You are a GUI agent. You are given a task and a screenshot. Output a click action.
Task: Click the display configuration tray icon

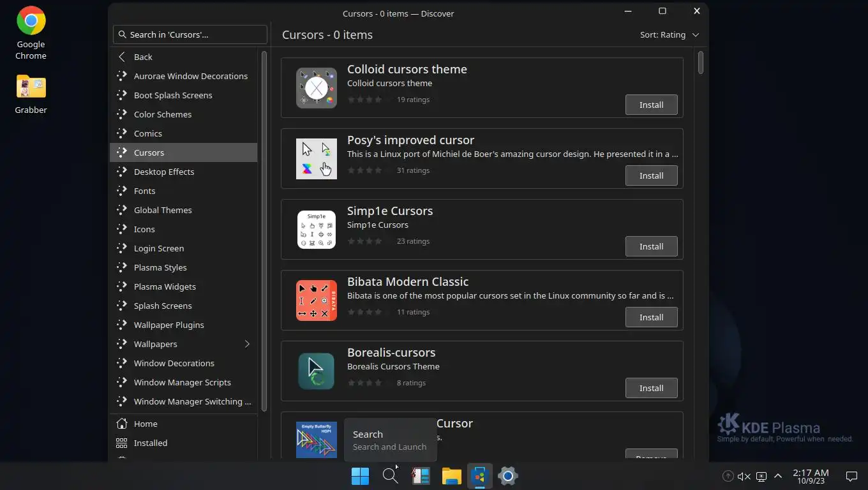[761, 476]
